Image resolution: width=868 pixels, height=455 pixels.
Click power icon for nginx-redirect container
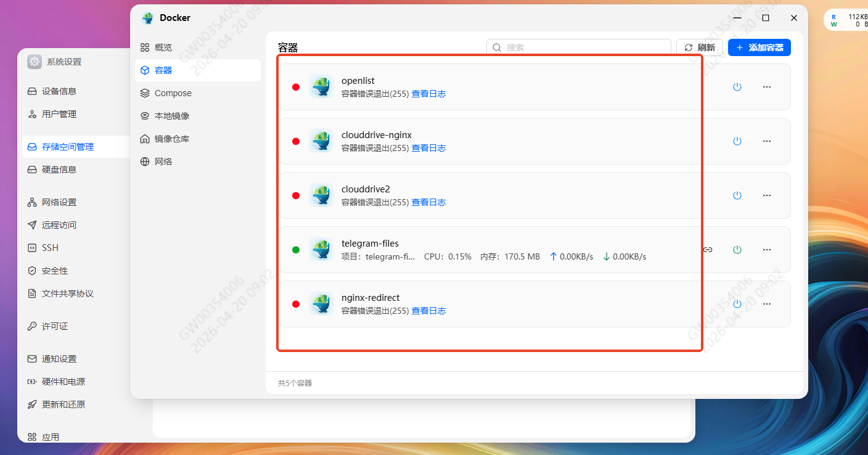click(x=737, y=304)
